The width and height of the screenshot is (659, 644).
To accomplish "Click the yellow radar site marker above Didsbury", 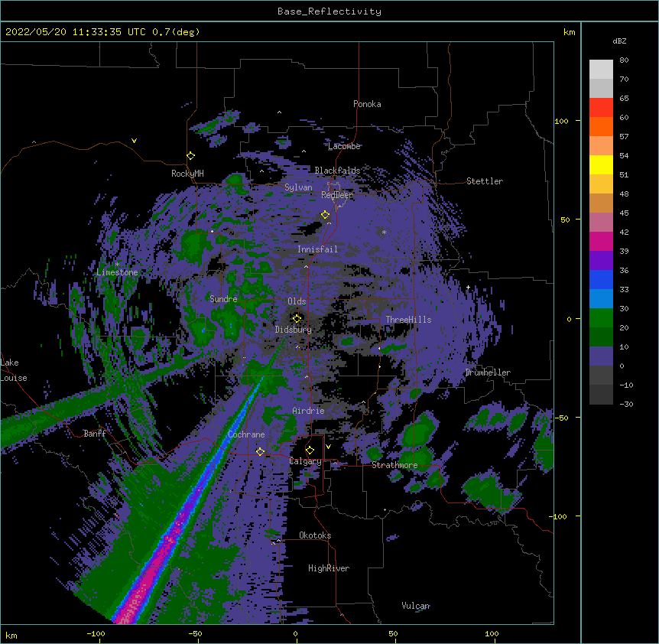I will (x=297, y=318).
